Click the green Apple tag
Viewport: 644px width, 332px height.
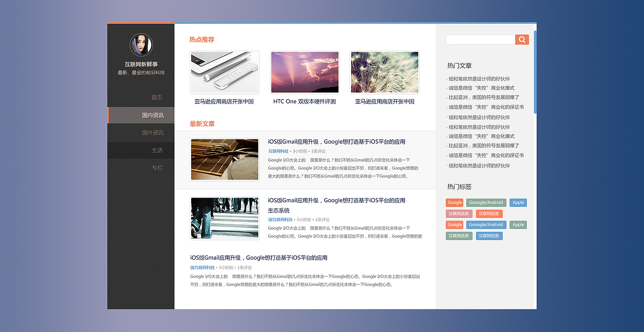coord(518,225)
